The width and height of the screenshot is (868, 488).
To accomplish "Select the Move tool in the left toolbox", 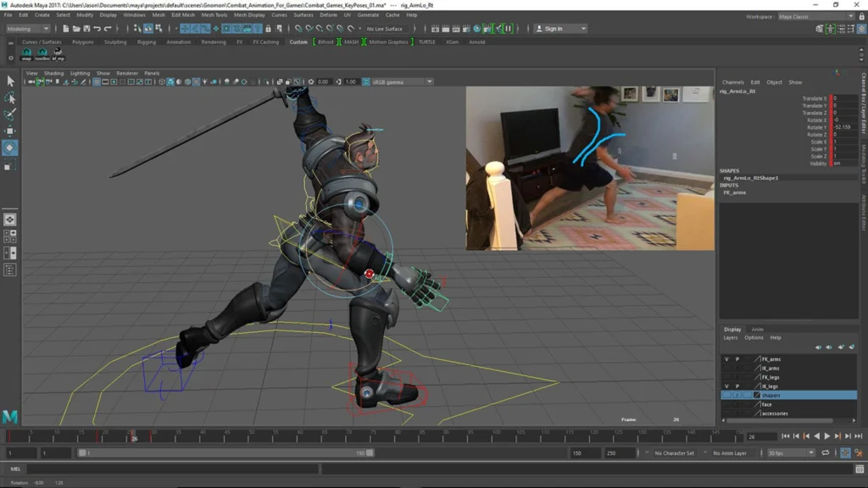I will tap(10, 130).
